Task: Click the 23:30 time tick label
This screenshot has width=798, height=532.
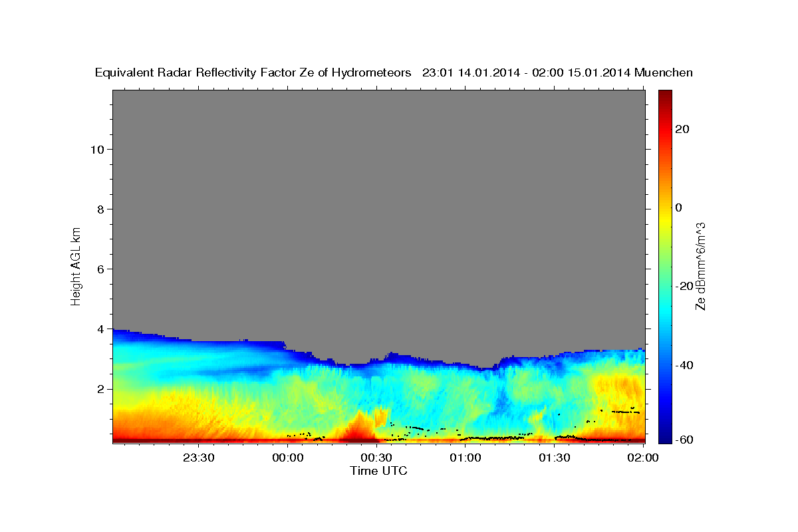Action: coord(199,458)
